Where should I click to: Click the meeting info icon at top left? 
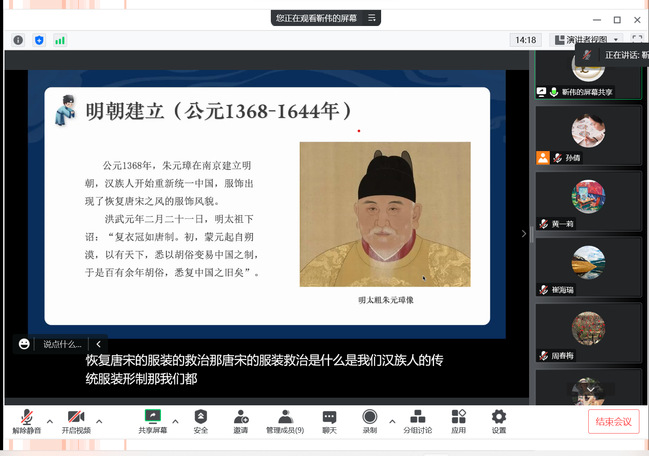(x=18, y=40)
